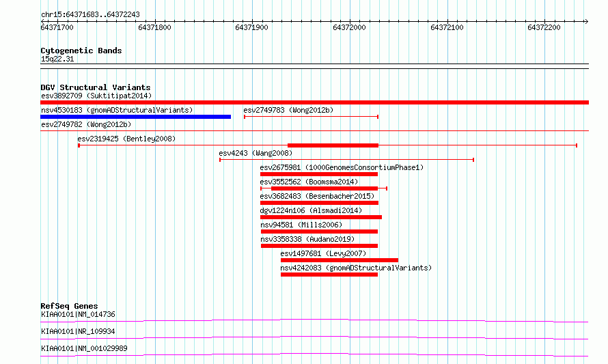Click ruler position 64371800
608x364 pixels.
click(x=154, y=27)
